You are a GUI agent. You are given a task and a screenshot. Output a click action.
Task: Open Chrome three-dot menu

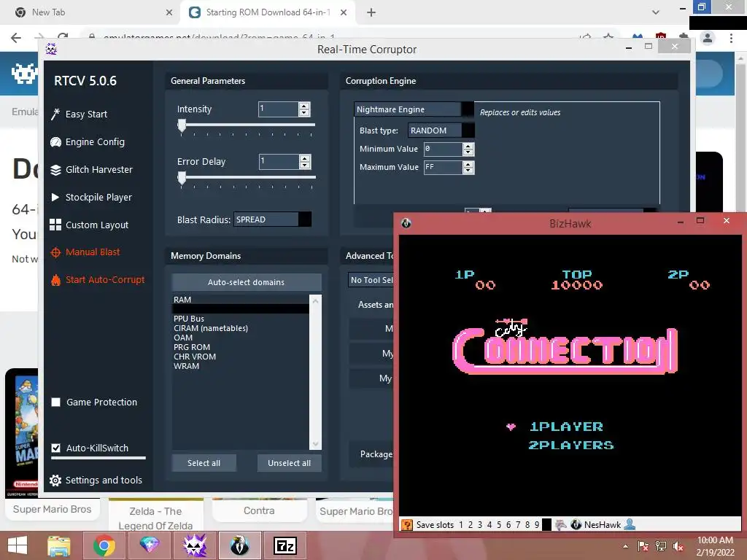731,38
